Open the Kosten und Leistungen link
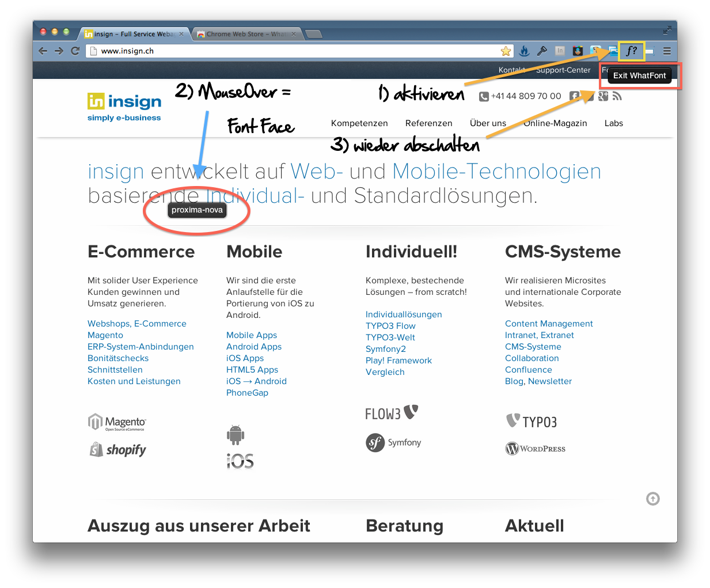710x588 pixels. coord(134,381)
